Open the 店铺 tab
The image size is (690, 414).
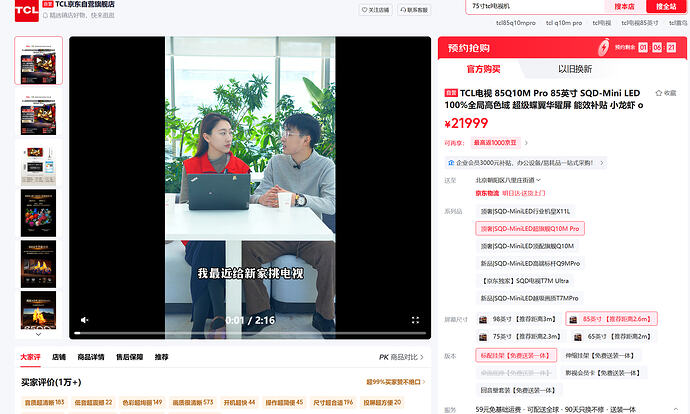tap(59, 357)
